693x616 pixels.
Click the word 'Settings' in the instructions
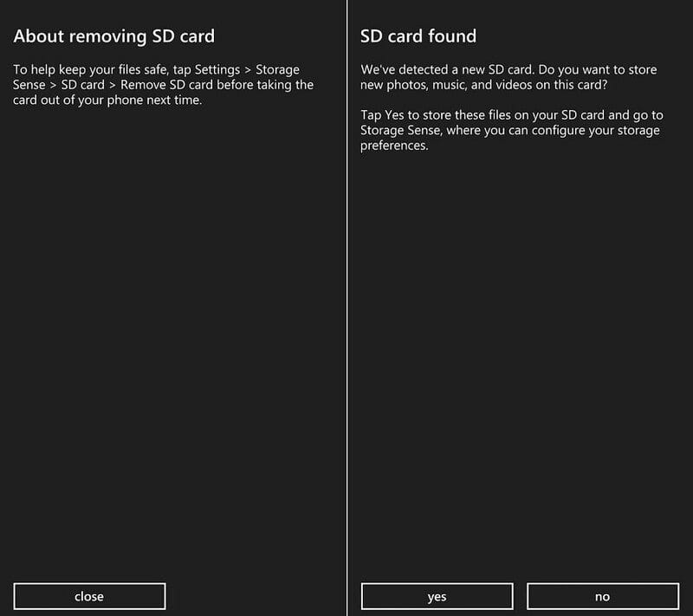(x=216, y=69)
